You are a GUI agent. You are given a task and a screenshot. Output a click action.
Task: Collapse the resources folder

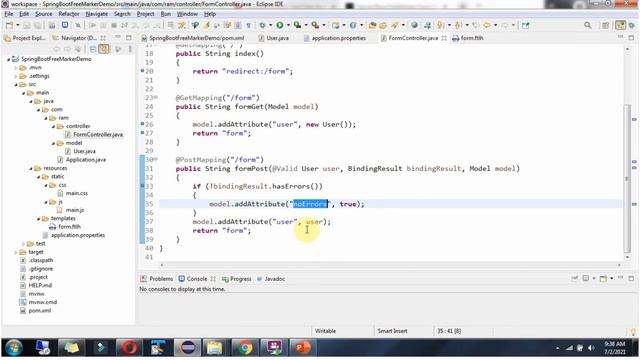click(x=31, y=168)
